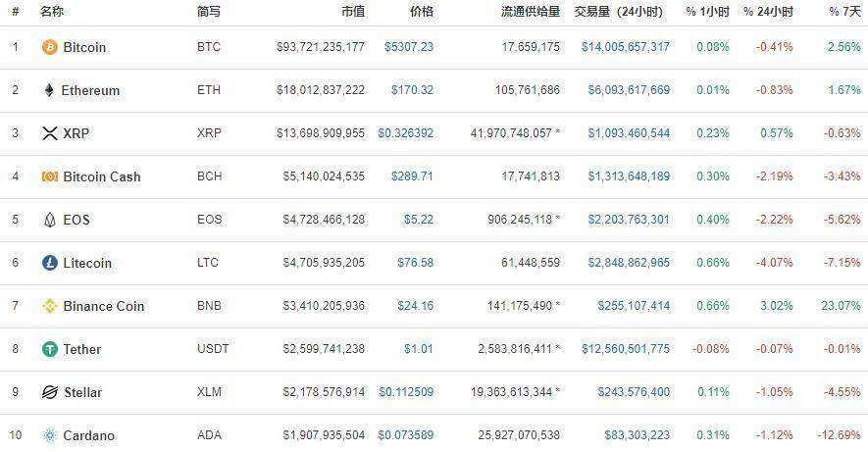Sort table by 市值 column header

pos(352,12)
